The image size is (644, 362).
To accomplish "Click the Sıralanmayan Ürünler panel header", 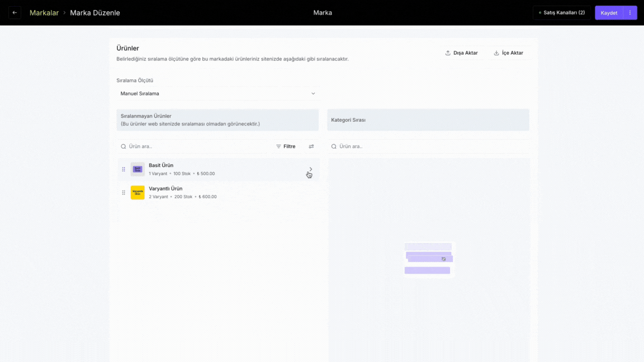I will tap(217, 120).
